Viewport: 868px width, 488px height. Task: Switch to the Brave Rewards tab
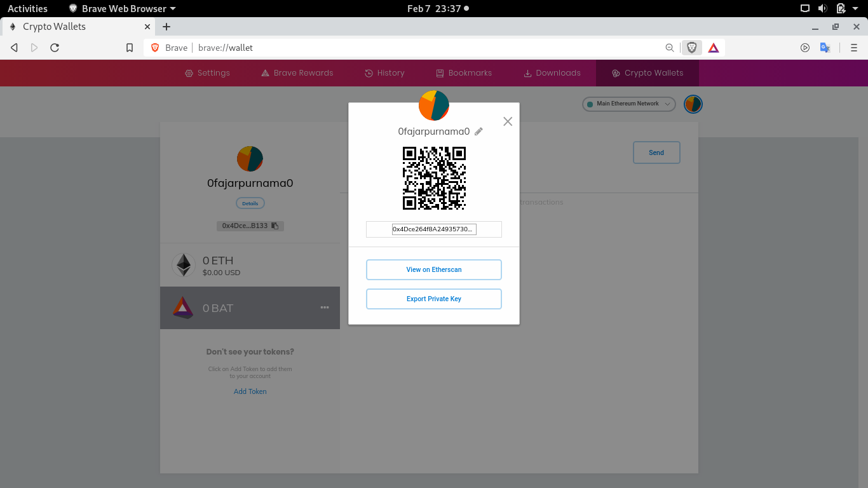(297, 73)
